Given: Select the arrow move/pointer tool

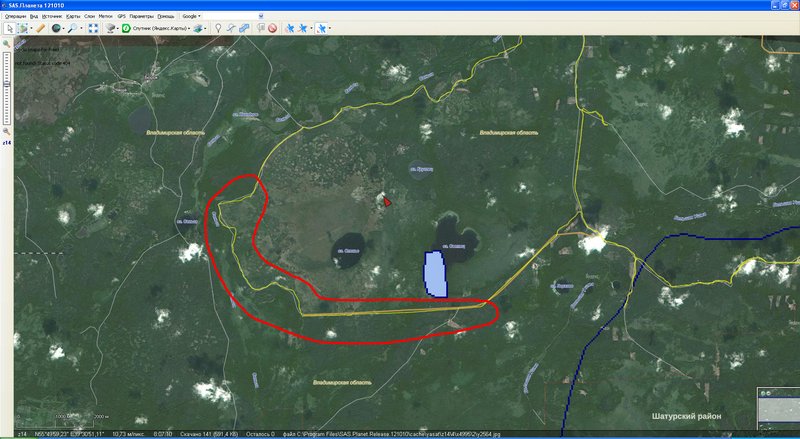Looking at the screenshot, I should 8,28.
